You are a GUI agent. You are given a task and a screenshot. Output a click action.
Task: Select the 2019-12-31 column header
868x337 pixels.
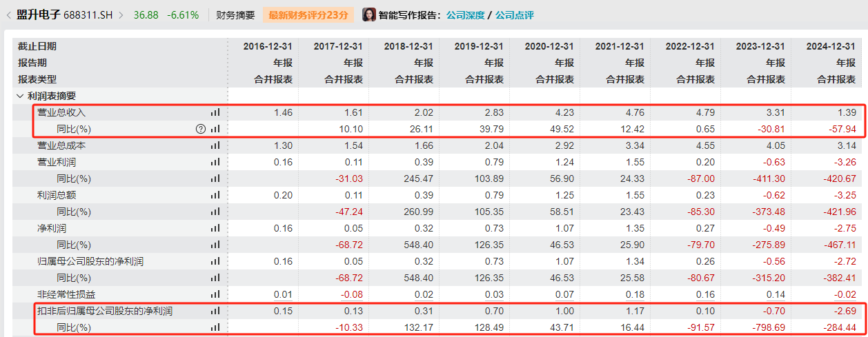tap(479, 46)
